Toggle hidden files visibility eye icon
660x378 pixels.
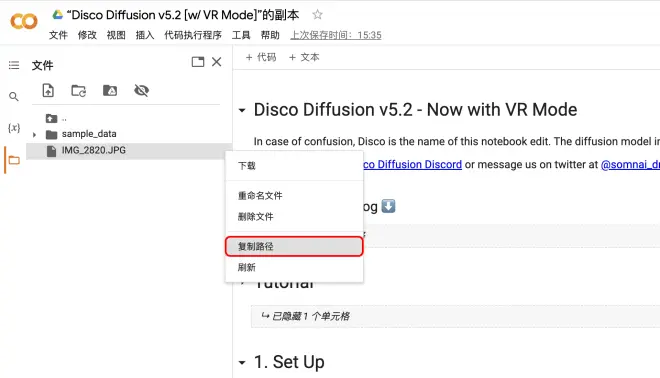click(x=141, y=90)
